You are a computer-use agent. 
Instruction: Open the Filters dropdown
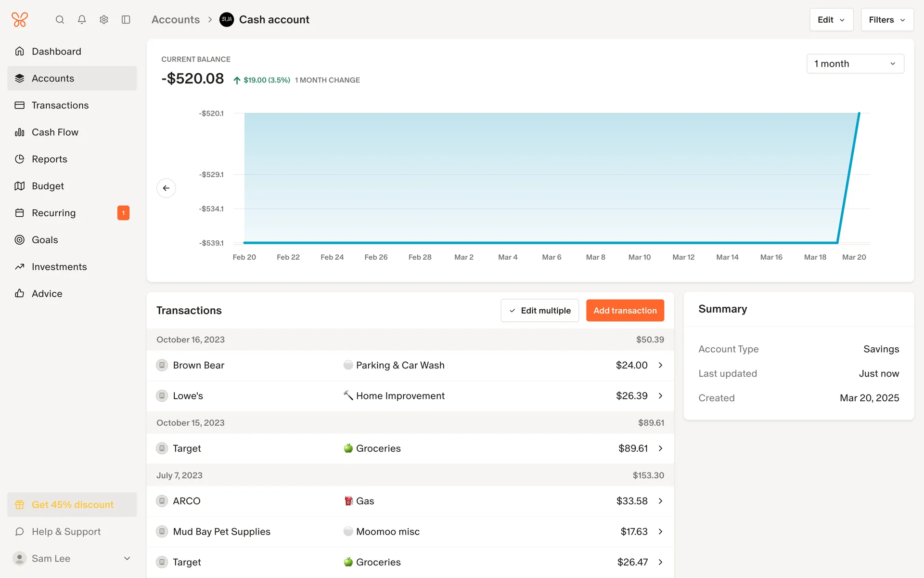[887, 20]
